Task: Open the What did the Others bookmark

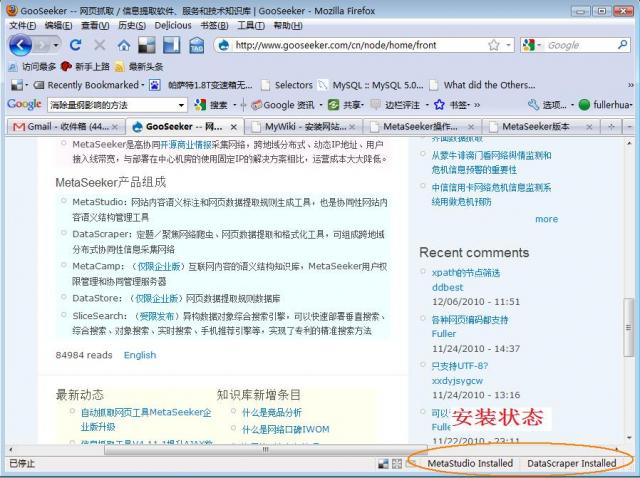Action: coord(482,85)
